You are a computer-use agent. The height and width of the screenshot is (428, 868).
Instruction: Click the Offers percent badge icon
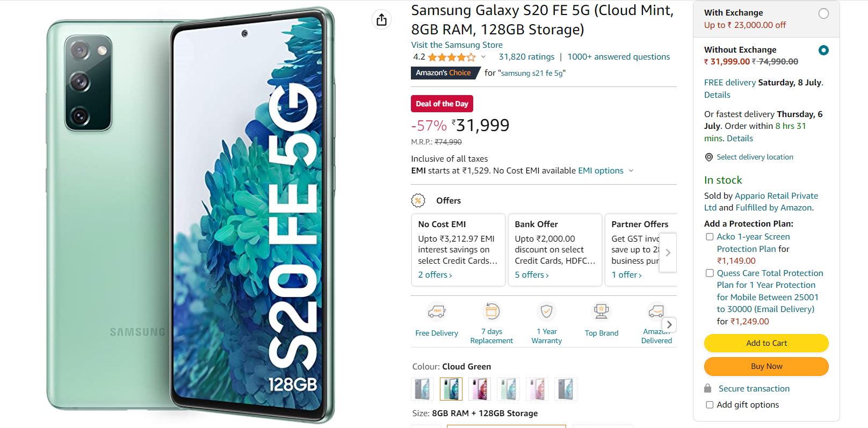[418, 201]
